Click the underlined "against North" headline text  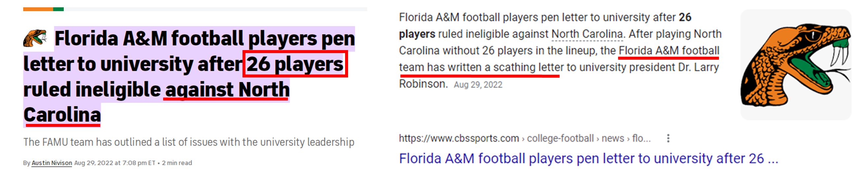(x=227, y=90)
